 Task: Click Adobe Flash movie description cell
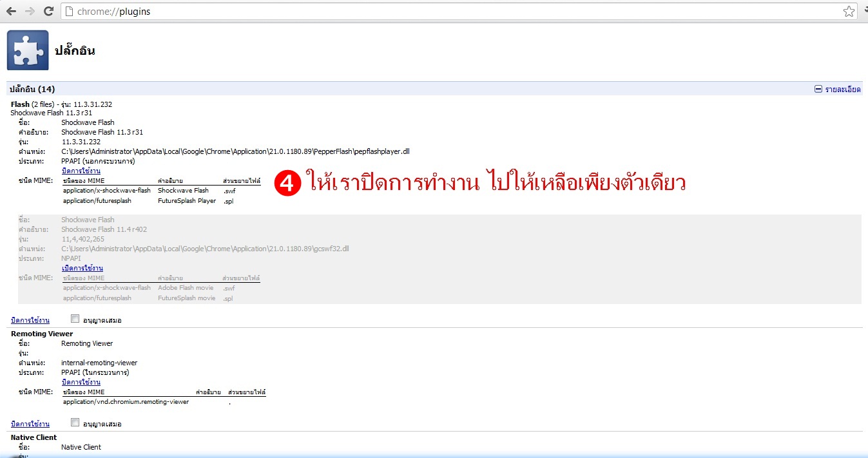[186, 288]
